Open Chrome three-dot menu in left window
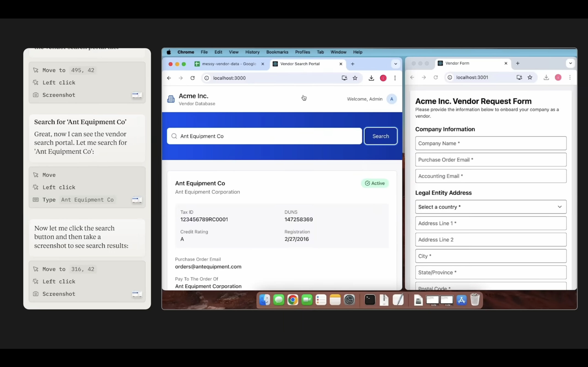Viewport: 588px width, 367px height. (395, 78)
